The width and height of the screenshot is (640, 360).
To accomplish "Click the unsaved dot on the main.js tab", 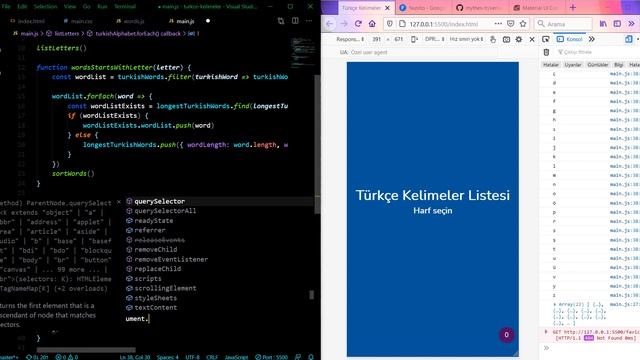I will [x=208, y=21].
